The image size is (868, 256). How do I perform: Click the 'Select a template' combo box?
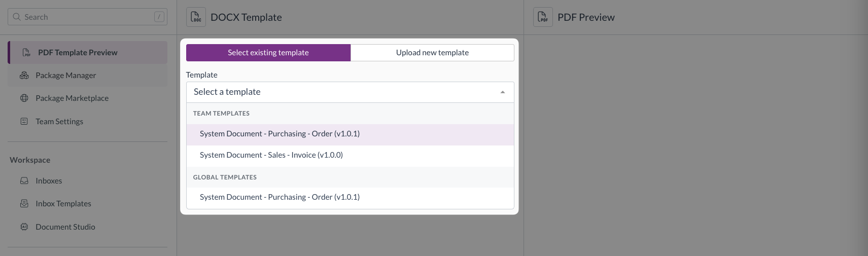[345, 92]
